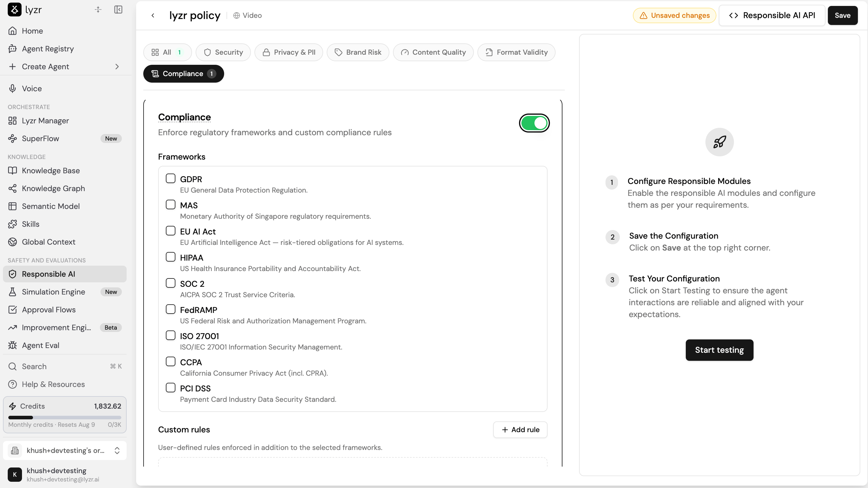This screenshot has width=868, height=488.
Task: Open the Content Quality tab
Action: point(433,52)
